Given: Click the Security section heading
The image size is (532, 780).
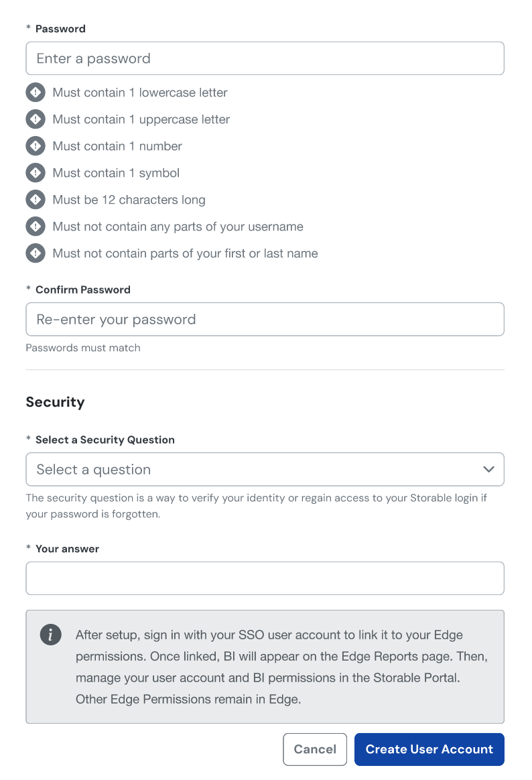Looking at the screenshot, I should point(55,402).
